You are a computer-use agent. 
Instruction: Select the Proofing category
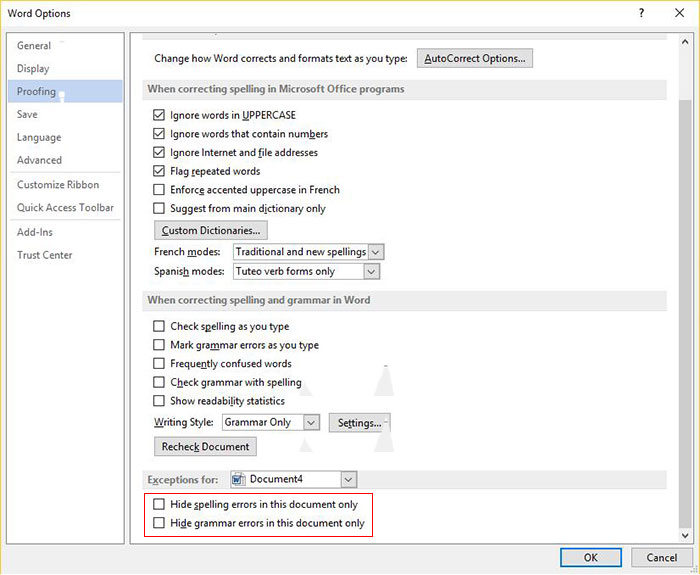(65, 92)
